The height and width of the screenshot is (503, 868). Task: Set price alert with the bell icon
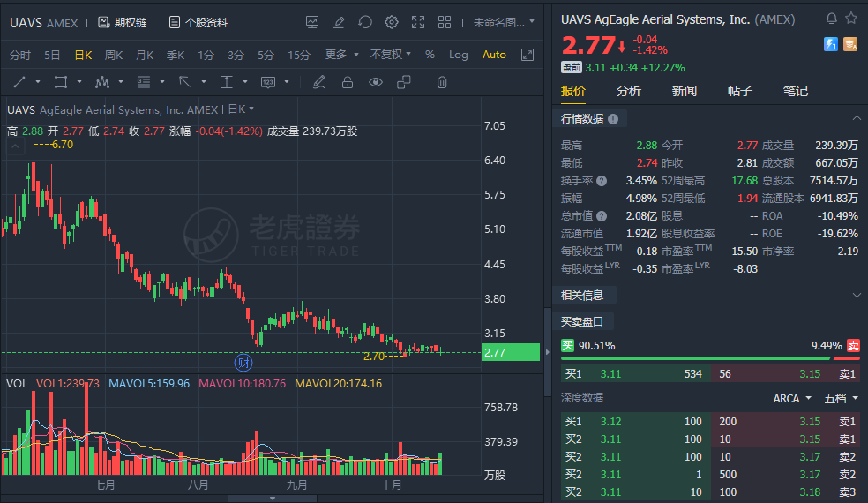click(x=832, y=19)
